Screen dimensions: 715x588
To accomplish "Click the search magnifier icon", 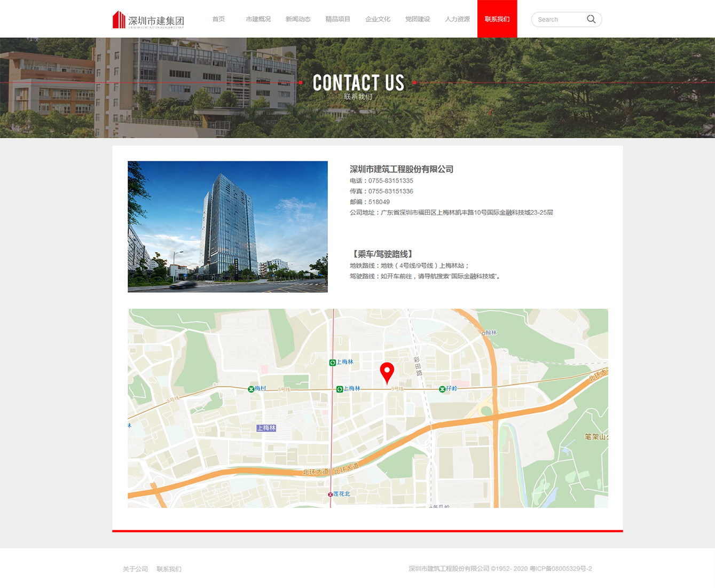I will (x=591, y=19).
